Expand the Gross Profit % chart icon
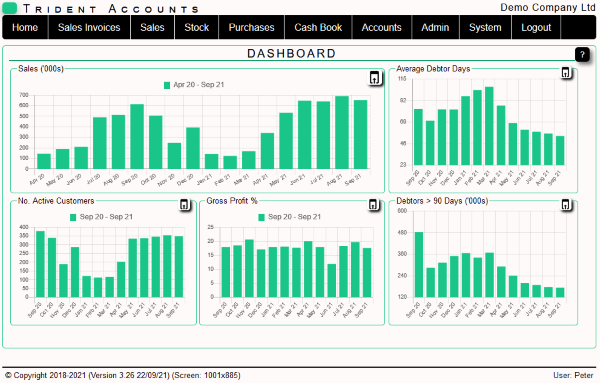The image size is (600, 383). tap(373, 205)
